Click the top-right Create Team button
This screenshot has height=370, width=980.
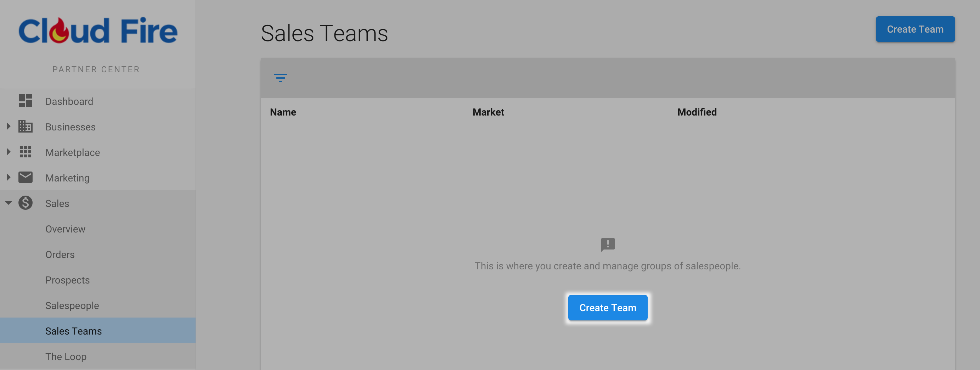(x=915, y=29)
